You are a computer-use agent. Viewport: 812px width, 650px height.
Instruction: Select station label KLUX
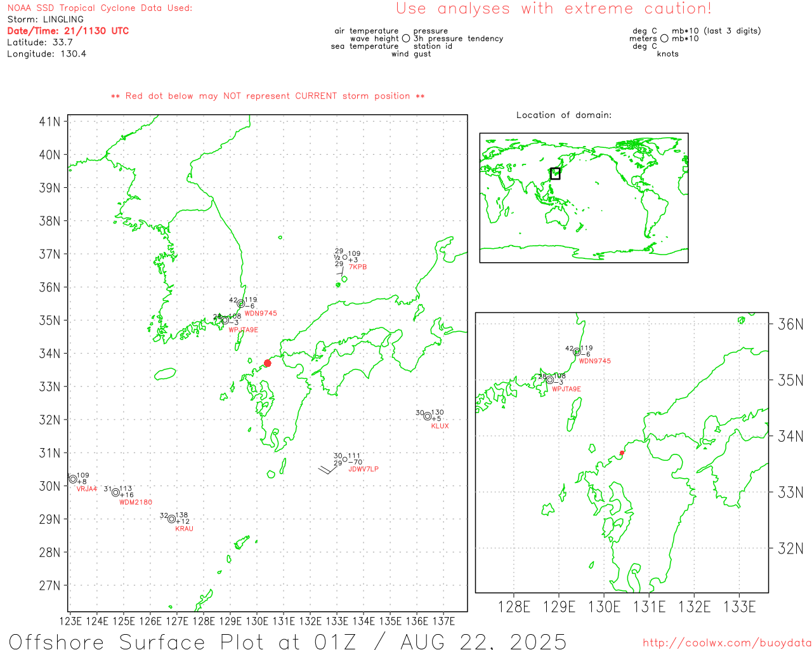click(440, 426)
